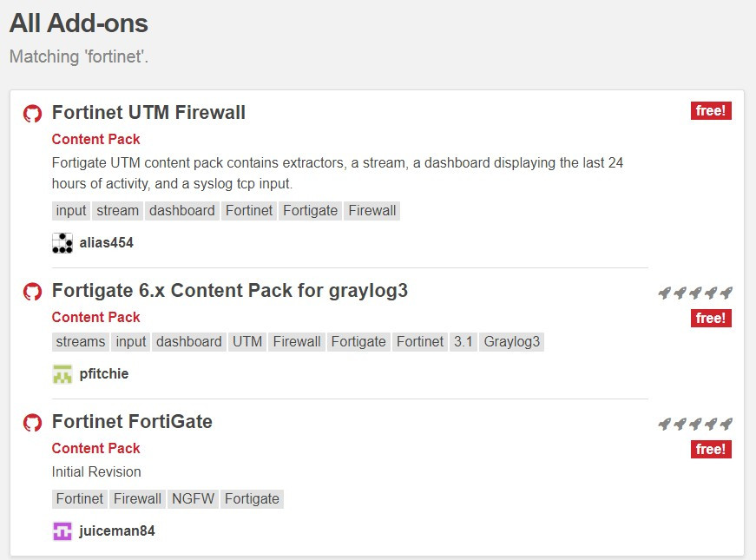Click alias454's avatar image
The width and height of the screenshot is (756, 560).
tap(62, 243)
